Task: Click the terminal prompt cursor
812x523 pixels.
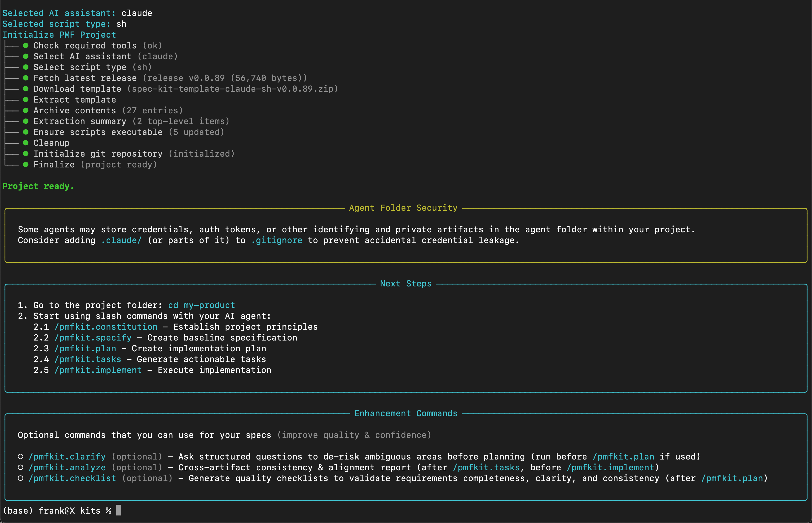Action: coord(119,511)
